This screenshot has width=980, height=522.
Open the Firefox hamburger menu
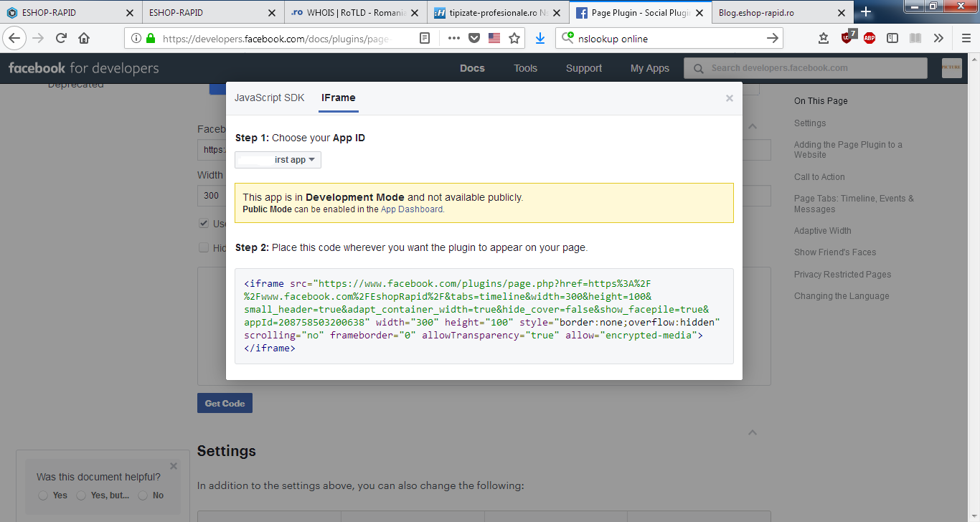tap(966, 39)
